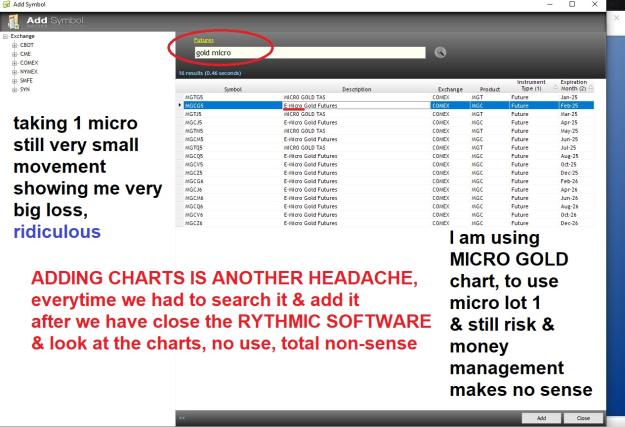Sort by the Product column header
The image size is (625, 427).
pos(489,89)
